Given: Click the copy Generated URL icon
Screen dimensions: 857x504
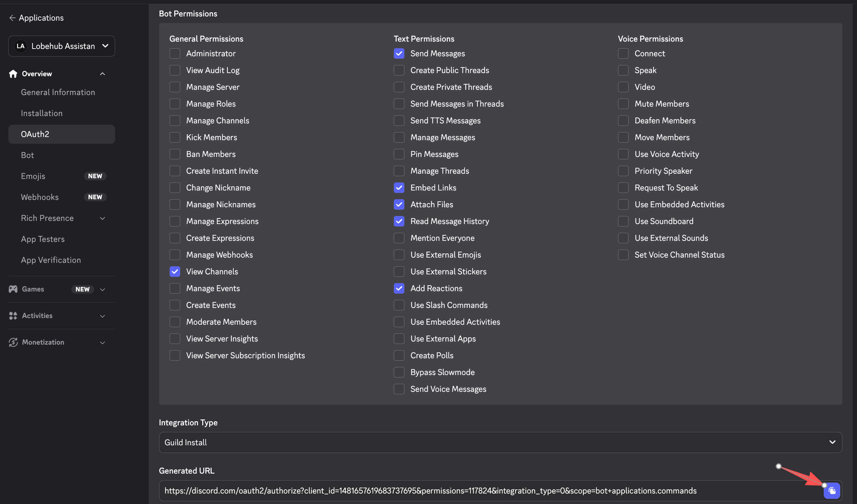Looking at the screenshot, I should (832, 491).
